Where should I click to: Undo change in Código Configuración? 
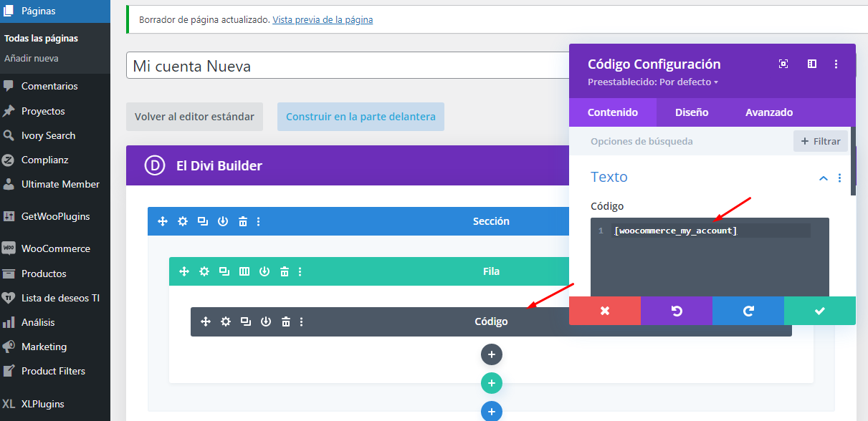677,311
